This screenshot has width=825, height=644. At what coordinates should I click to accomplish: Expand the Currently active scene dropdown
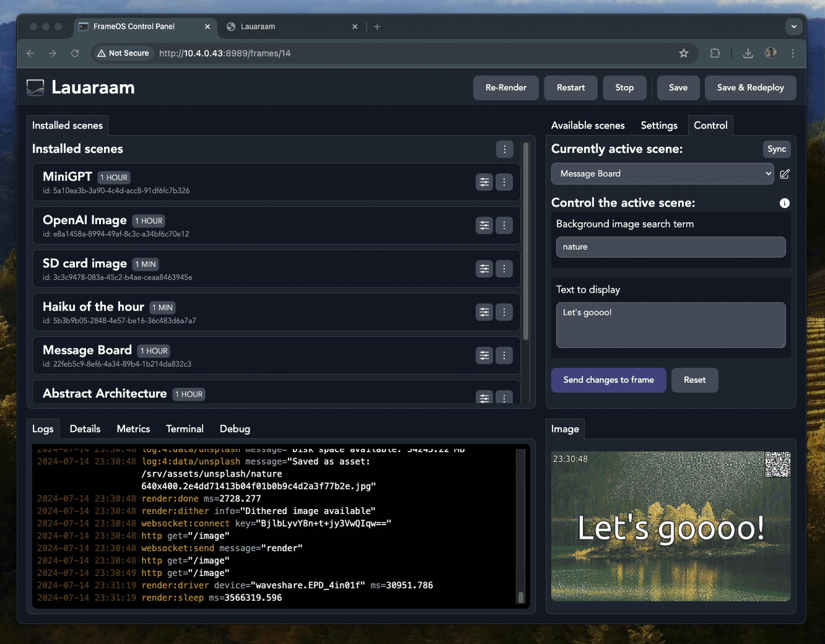tap(662, 174)
